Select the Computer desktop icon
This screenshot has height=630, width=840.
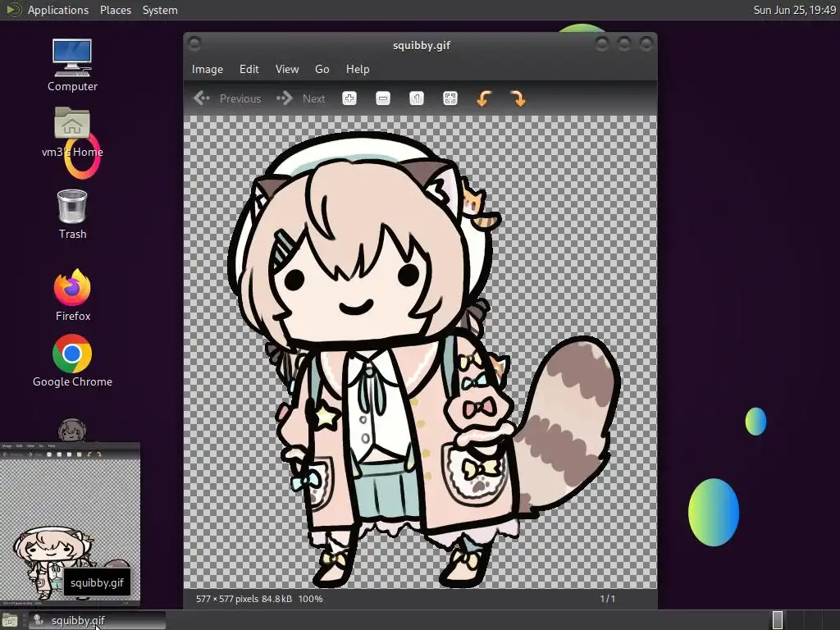(72, 66)
